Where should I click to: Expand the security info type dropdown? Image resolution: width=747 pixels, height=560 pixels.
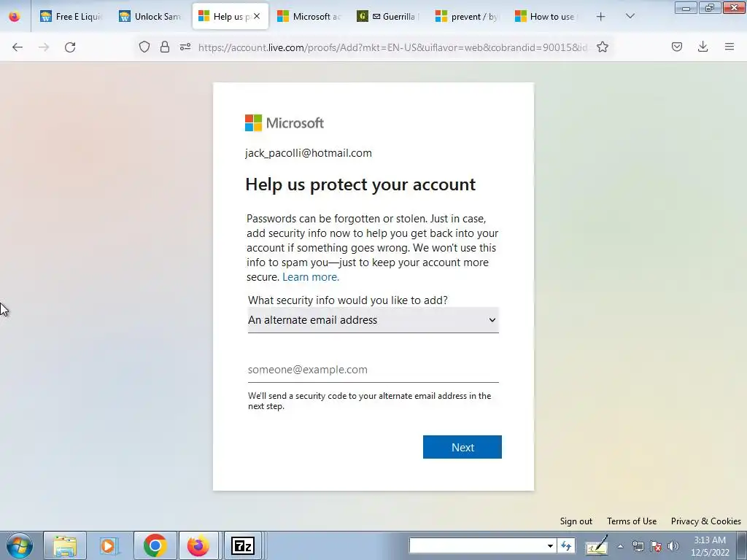tap(373, 320)
